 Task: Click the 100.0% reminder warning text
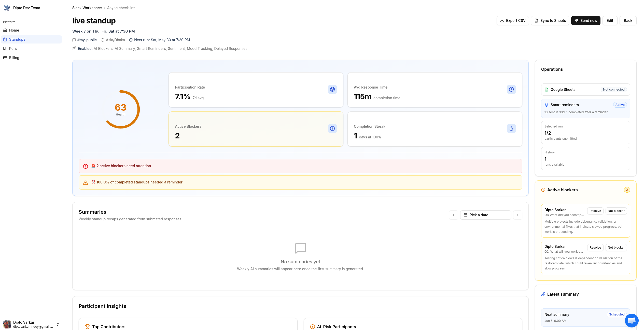pos(137,182)
